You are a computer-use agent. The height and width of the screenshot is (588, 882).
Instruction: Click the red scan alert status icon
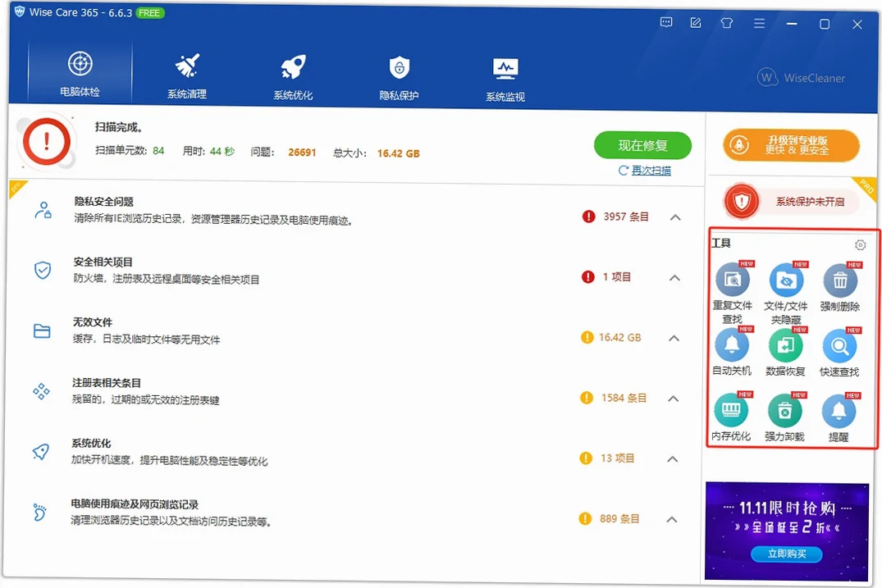pyautogui.click(x=47, y=142)
